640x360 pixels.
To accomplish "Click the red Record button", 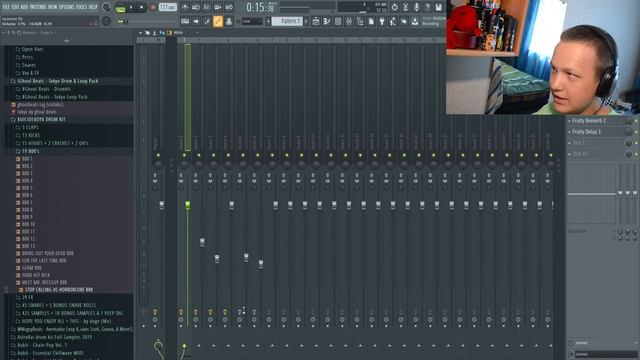I will click(x=153, y=7).
